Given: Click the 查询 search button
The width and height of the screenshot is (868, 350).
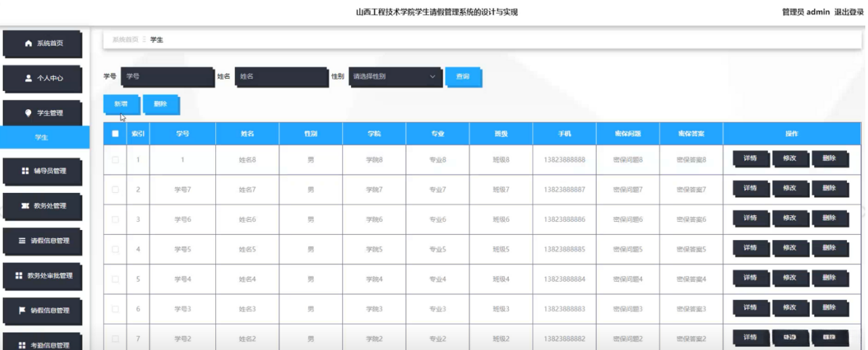Looking at the screenshot, I should (462, 77).
